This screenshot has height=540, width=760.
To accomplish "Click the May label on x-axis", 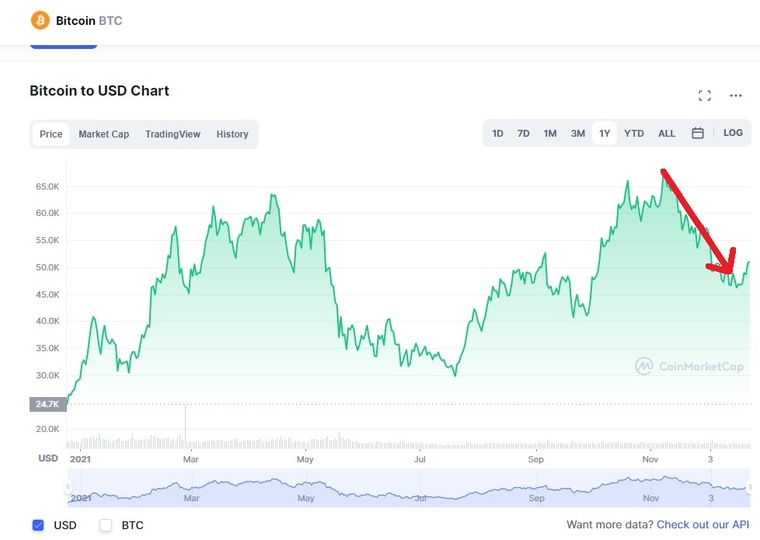I will point(305,459).
